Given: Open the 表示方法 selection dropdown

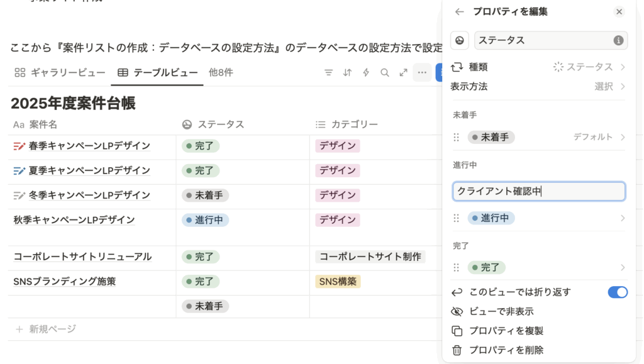Looking at the screenshot, I should (609, 87).
